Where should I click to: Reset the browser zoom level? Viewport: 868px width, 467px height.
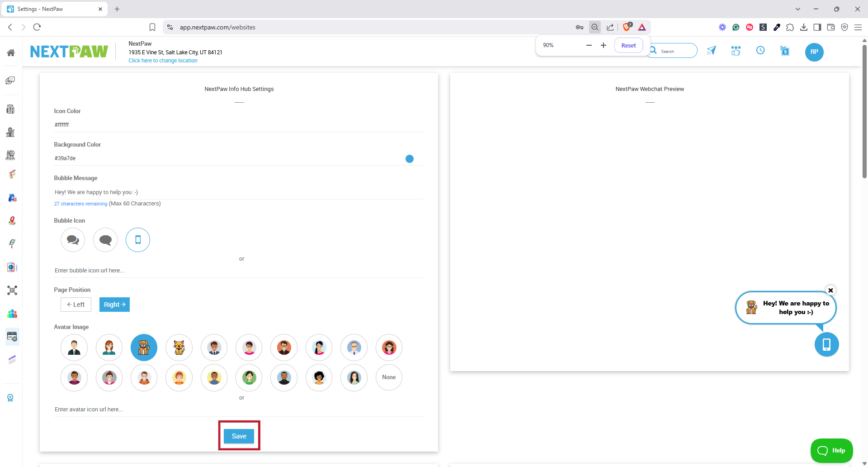coord(628,45)
